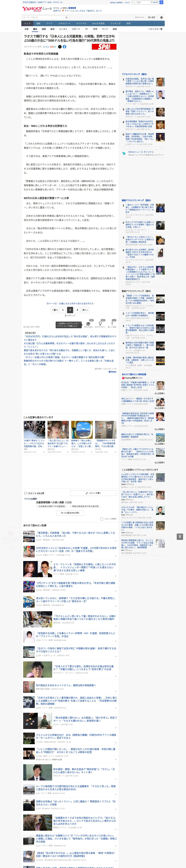Open the みんなの意見 navigation tab
The image size is (186, 868).
(98, 24)
